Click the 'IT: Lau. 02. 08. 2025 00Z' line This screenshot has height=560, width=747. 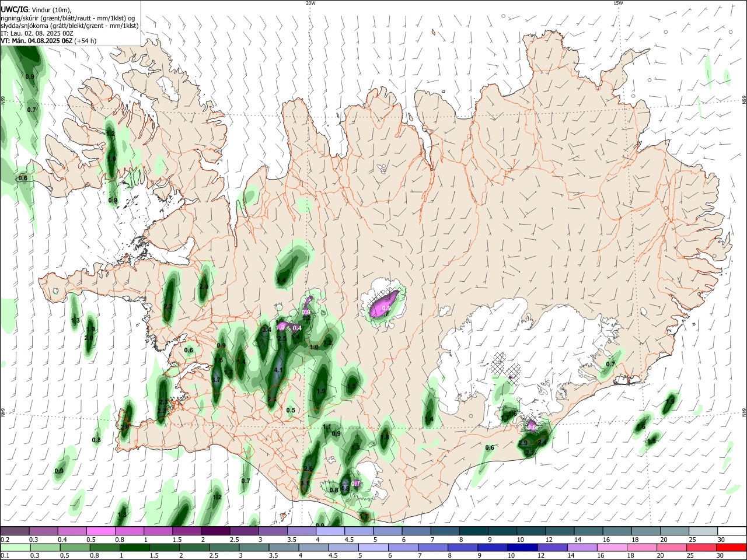tap(37, 33)
